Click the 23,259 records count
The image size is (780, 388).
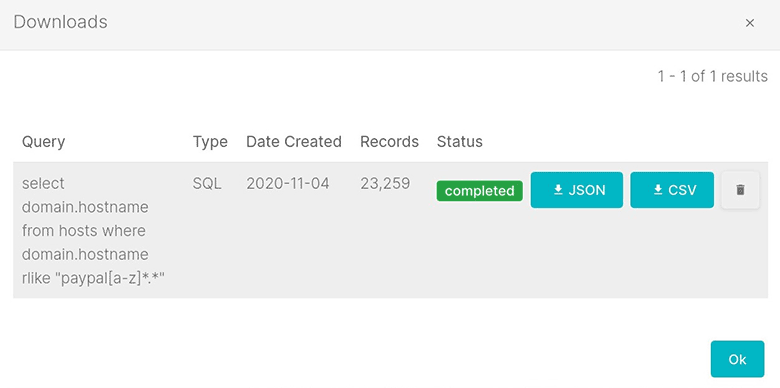click(385, 184)
